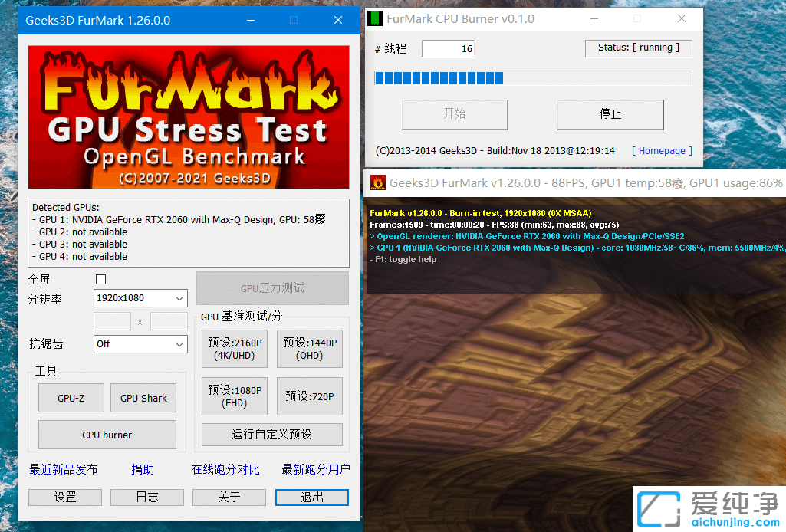This screenshot has height=532, width=786.
Task: Click the custom height input field
Action: tap(169, 322)
